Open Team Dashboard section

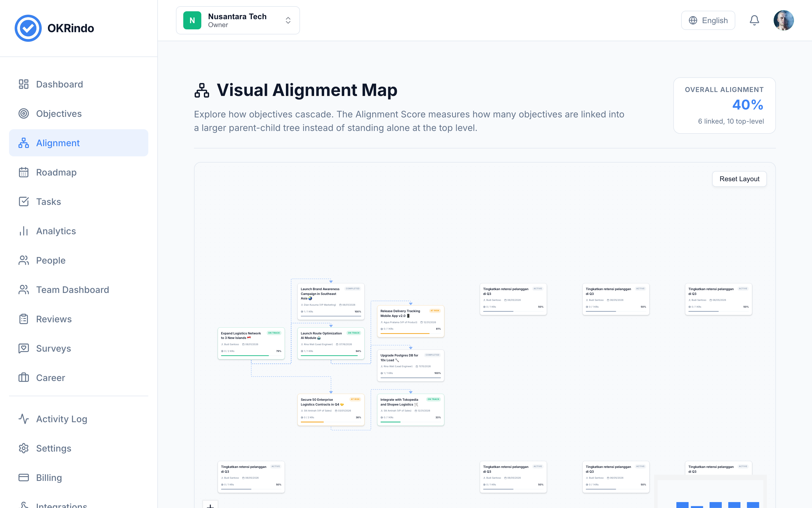78,290
